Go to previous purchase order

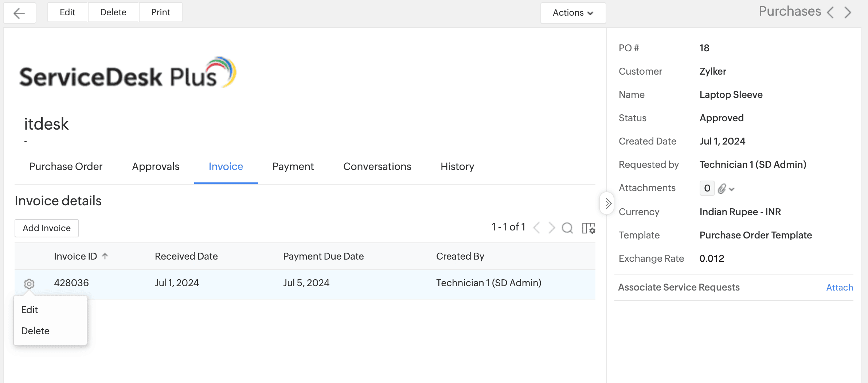tap(830, 12)
